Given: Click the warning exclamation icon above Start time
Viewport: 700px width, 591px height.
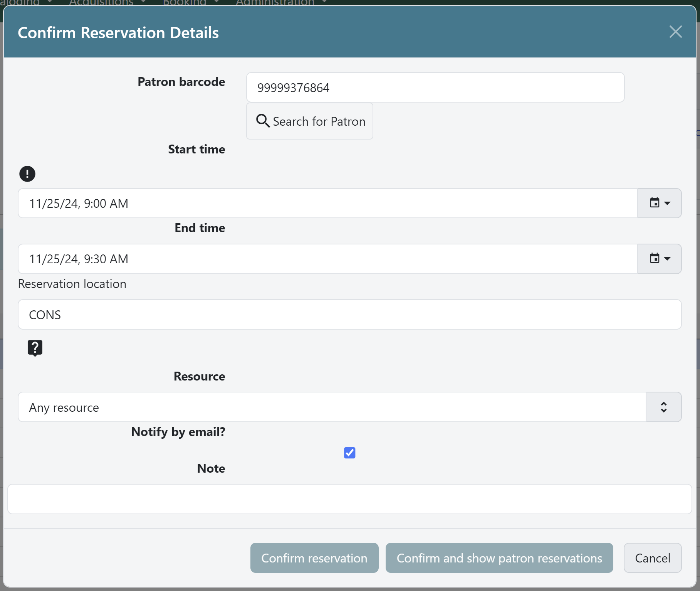Looking at the screenshot, I should (x=27, y=174).
